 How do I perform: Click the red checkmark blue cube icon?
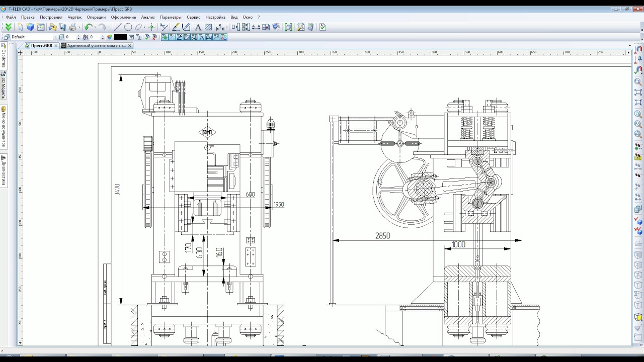[x=638, y=220]
